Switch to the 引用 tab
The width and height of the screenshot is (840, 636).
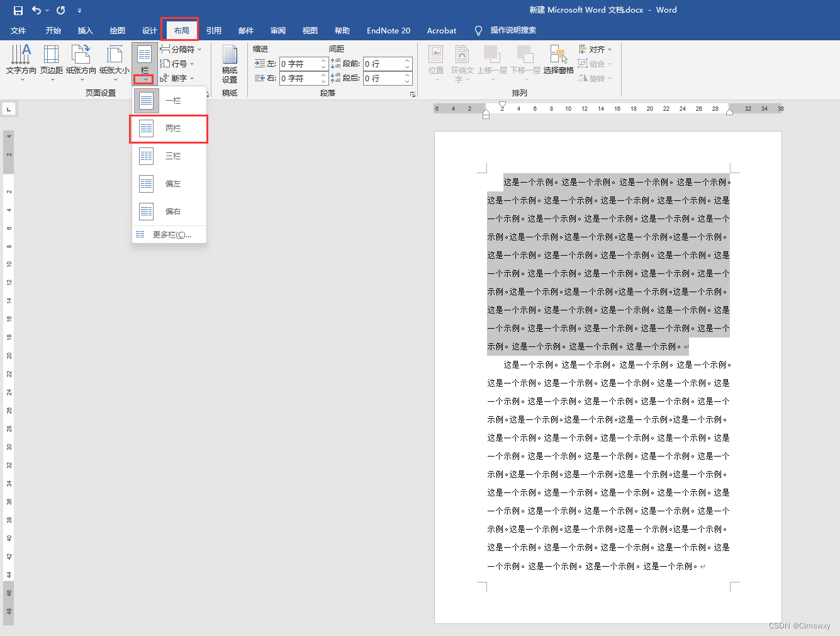(x=214, y=30)
